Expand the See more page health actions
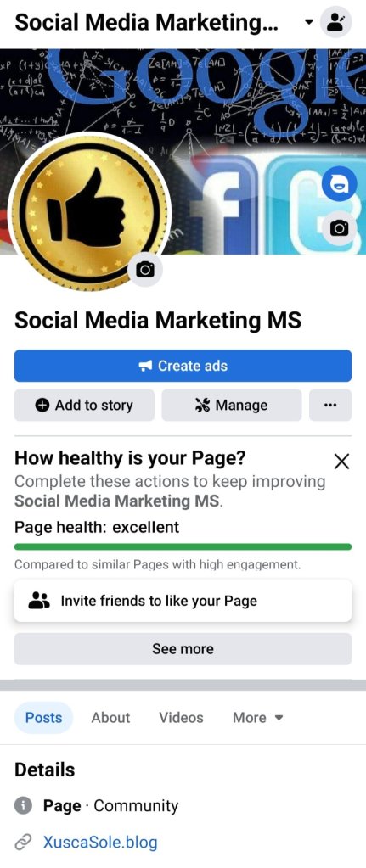The image size is (366, 868). tap(183, 649)
